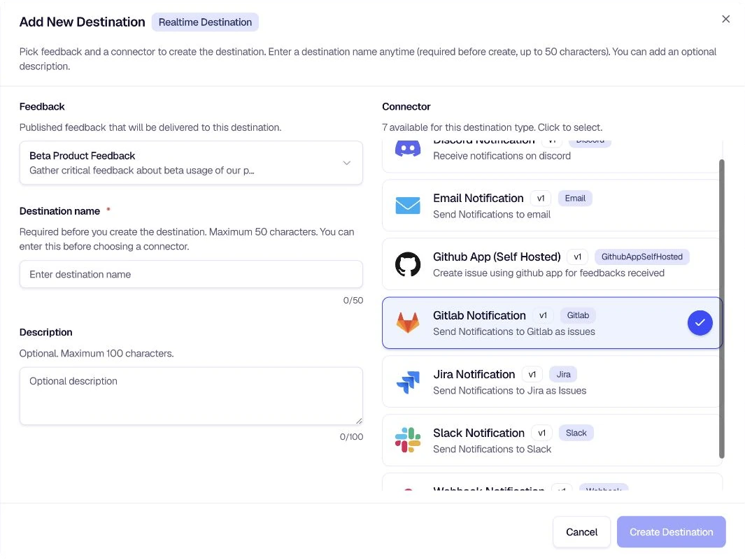Click the connector list scrollbar
Image resolution: width=745 pixels, height=560 pixels.
coord(721,309)
